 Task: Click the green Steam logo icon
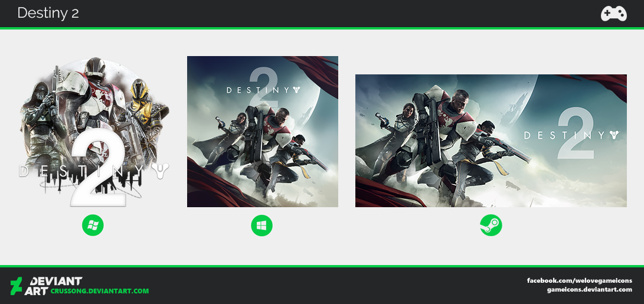pos(491,225)
